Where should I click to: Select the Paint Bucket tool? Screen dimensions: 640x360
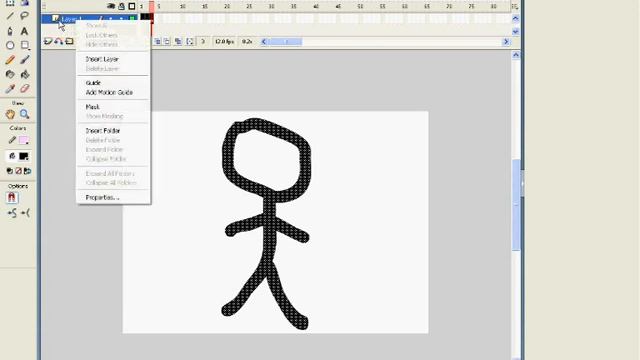click(24, 74)
